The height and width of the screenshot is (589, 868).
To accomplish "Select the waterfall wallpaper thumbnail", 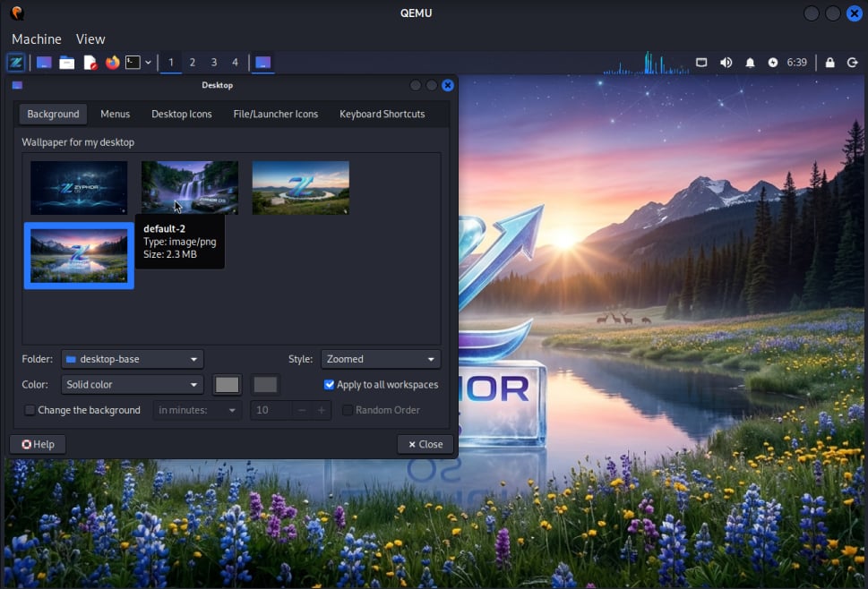I will coord(190,187).
